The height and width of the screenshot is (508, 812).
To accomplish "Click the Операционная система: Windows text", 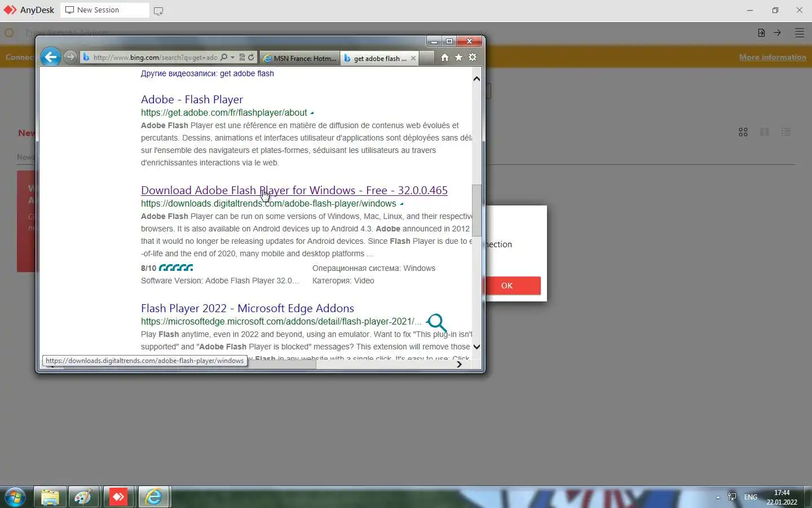I will click(x=374, y=268).
